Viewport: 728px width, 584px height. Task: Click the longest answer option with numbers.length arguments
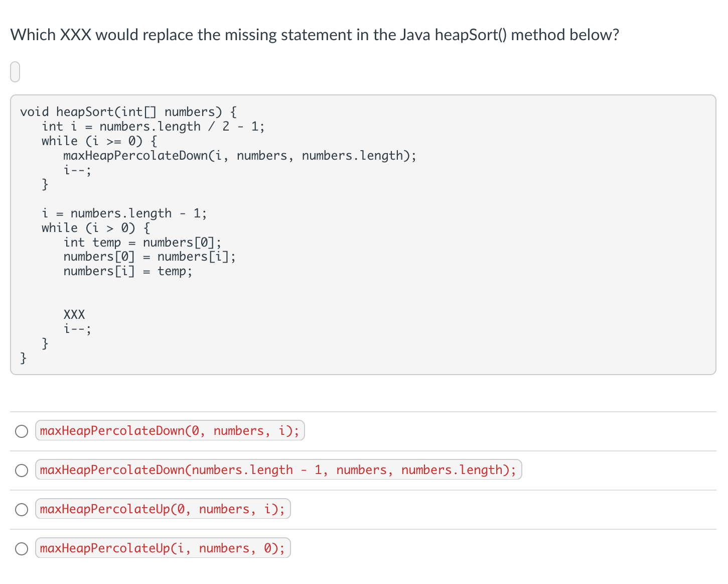(278, 470)
